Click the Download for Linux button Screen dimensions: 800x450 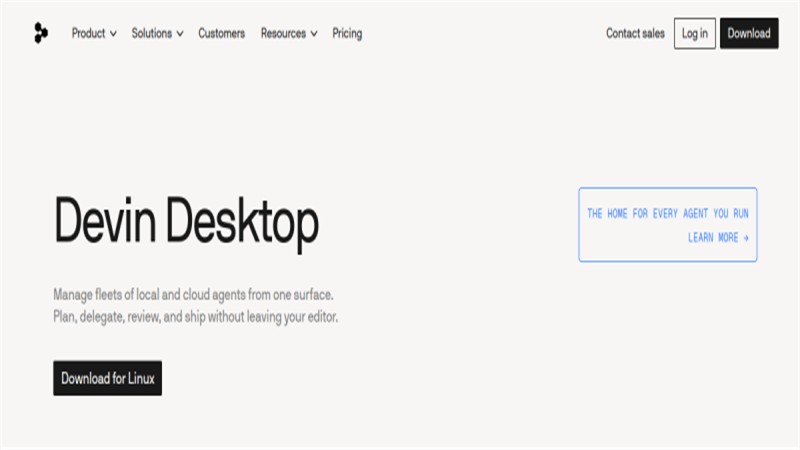[108, 378]
